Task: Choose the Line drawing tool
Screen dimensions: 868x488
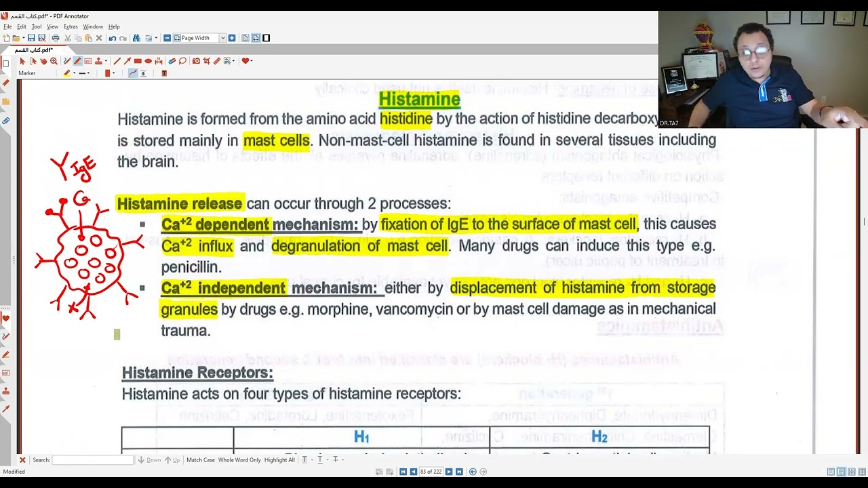Action: pyautogui.click(x=117, y=61)
